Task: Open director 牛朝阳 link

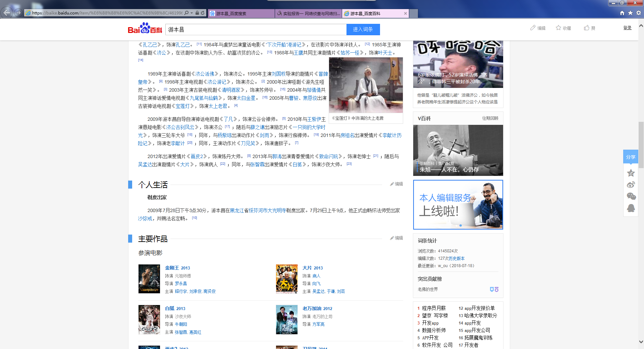Action: pos(181,324)
